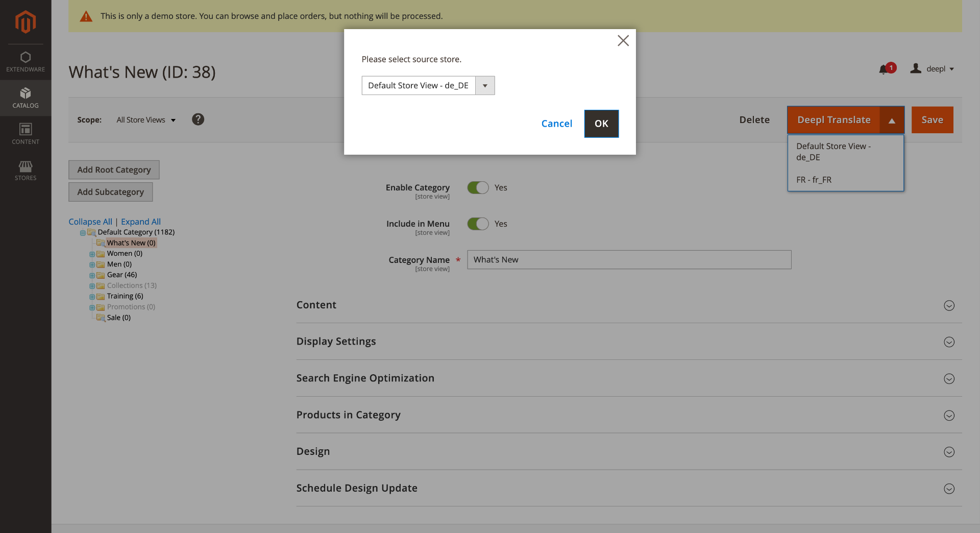Click the Deepl Translate button

pyautogui.click(x=834, y=120)
